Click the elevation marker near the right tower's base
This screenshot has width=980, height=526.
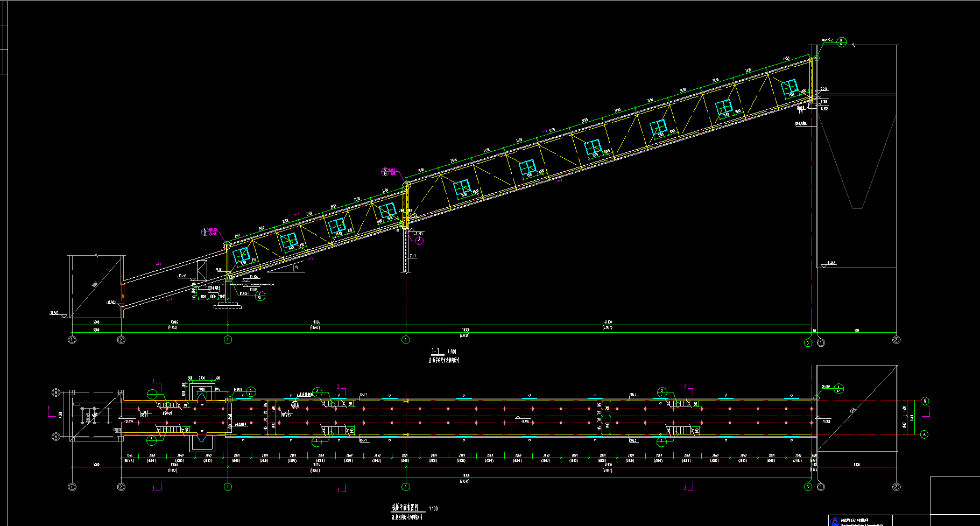click(x=828, y=263)
